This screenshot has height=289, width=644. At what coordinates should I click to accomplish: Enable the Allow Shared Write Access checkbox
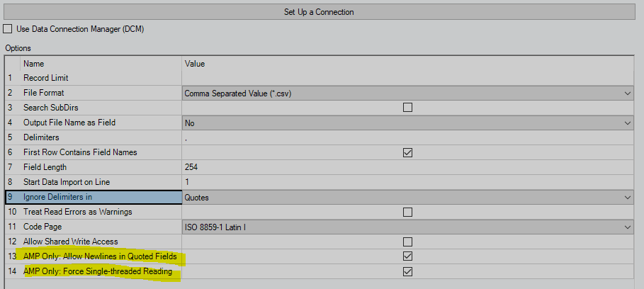(x=407, y=242)
